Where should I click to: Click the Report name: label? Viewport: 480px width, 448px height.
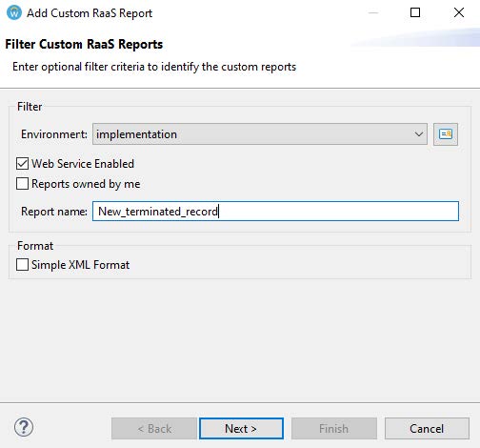tap(54, 212)
